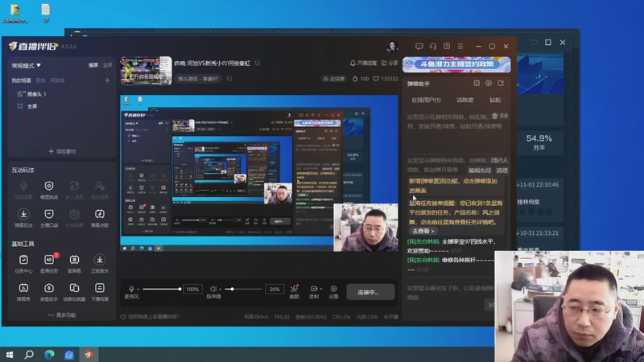Open the hamburger menu in the title bar
The image size is (644, 362).
point(460,47)
